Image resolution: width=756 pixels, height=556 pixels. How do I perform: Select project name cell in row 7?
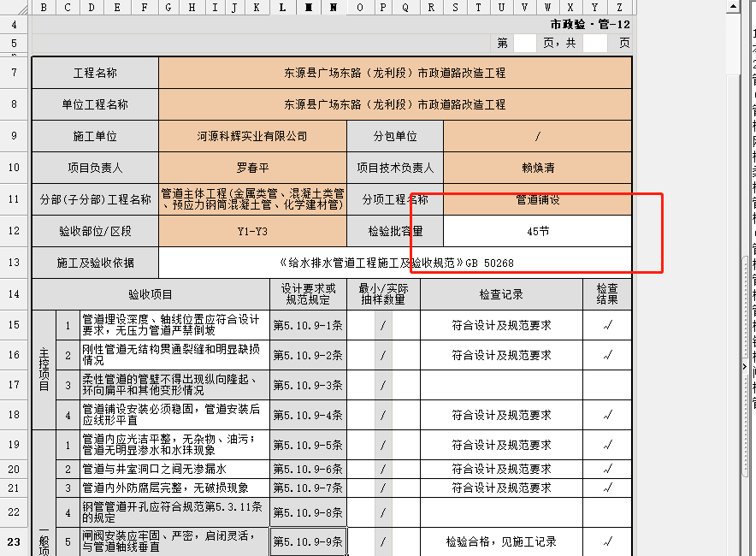395,73
